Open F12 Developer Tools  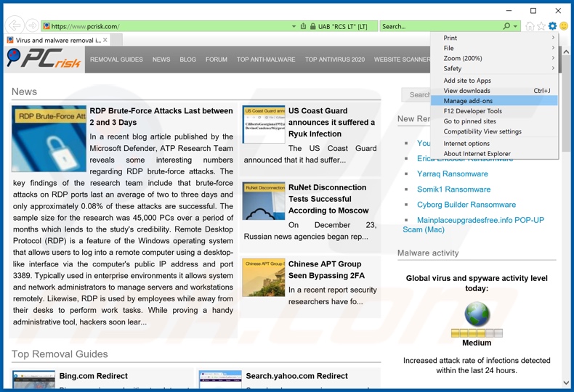(494, 111)
